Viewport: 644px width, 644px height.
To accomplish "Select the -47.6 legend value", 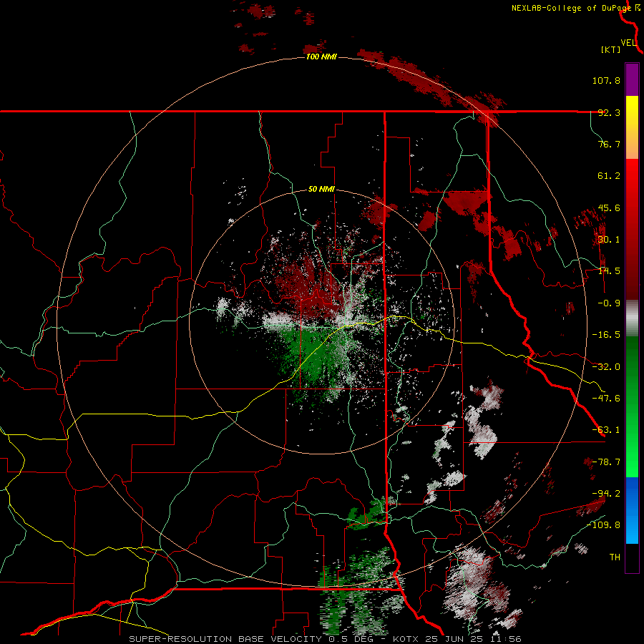I will [x=606, y=399].
